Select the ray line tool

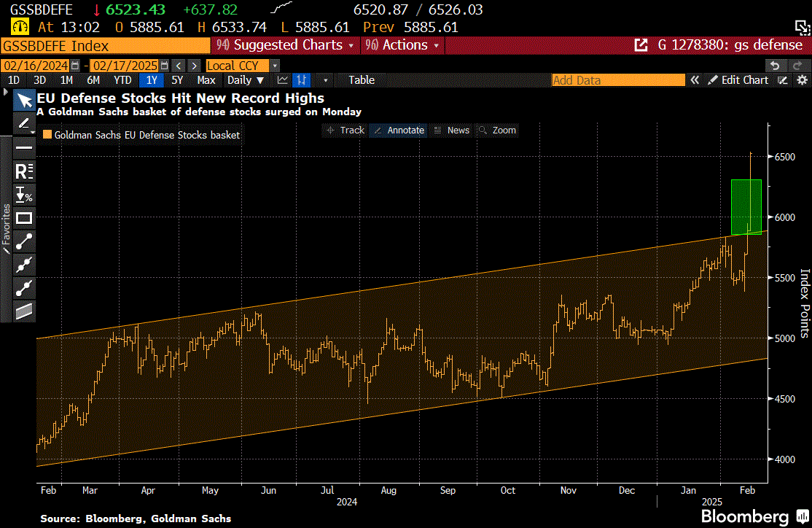pyautogui.click(x=24, y=288)
